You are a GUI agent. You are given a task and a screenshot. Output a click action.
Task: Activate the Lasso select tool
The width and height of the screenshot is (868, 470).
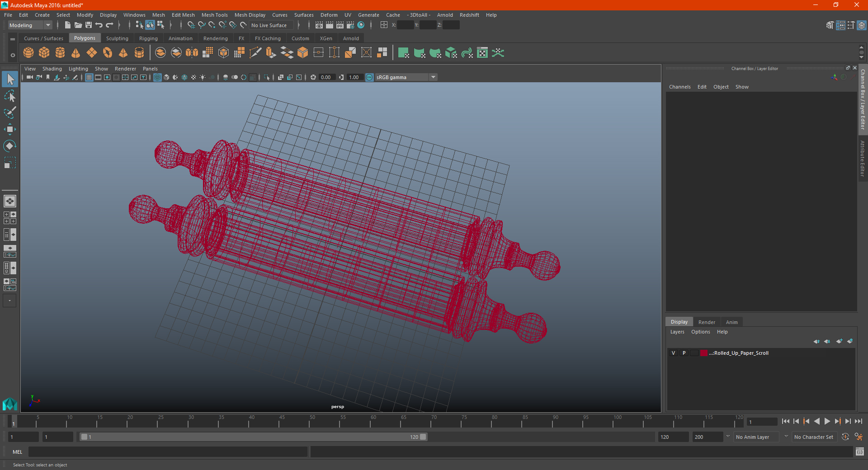click(10, 96)
